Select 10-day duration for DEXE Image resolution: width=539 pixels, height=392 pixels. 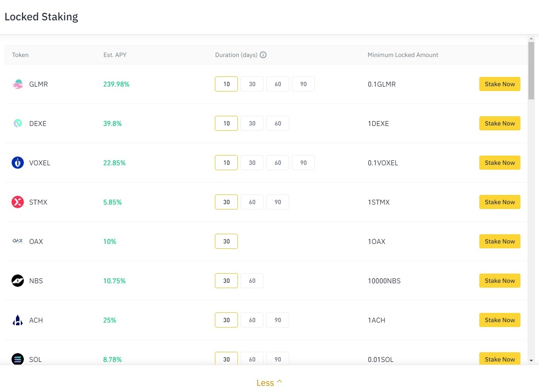pos(226,123)
